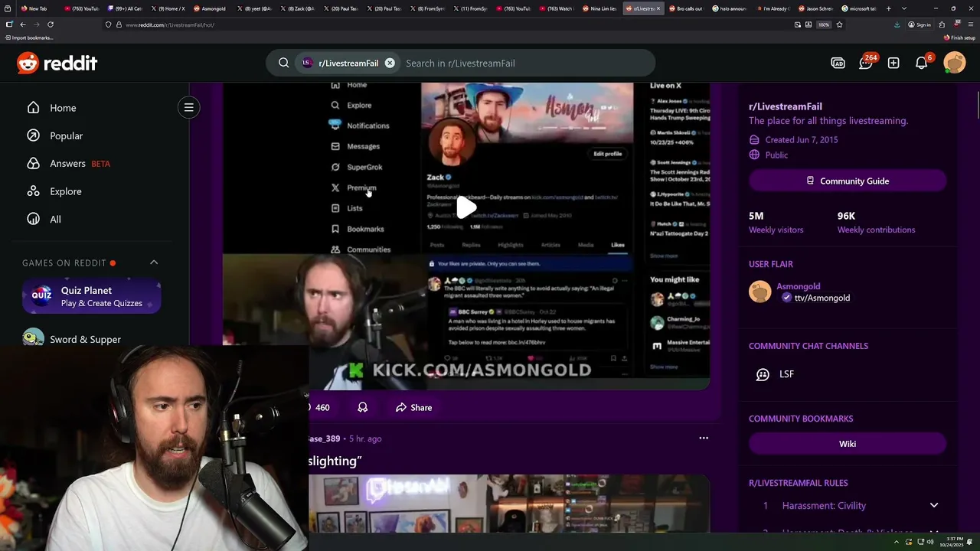Expand the Harassment: Civility rule

tap(933, 505)
